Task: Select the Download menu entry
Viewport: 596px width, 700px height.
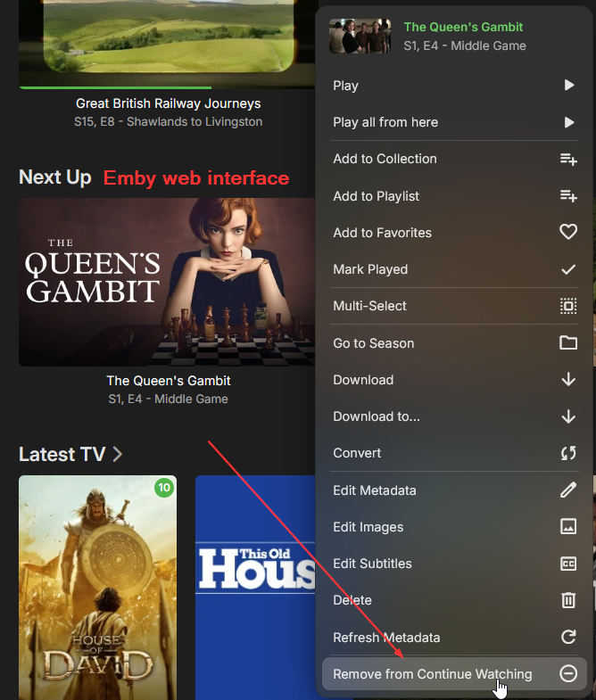Action: pyautogui.click(x=454, y=380)
